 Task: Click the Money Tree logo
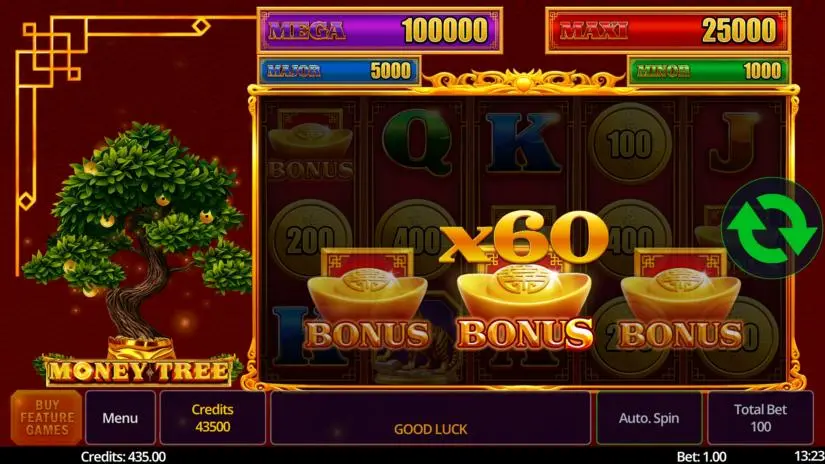(x=138, y=371)
